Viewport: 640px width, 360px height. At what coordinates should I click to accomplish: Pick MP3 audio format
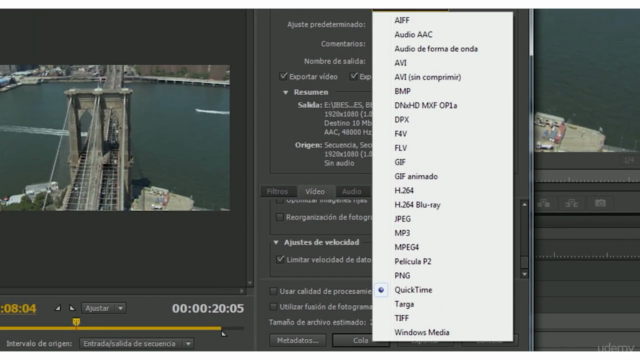(x=402, y=233)
